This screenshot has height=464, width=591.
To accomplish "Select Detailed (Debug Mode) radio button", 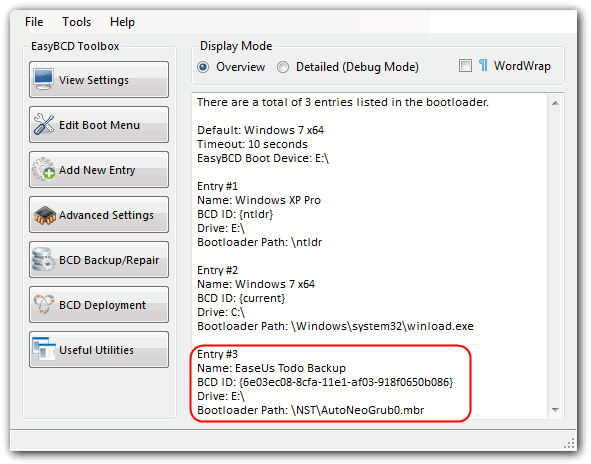I will tap(283, 67).
